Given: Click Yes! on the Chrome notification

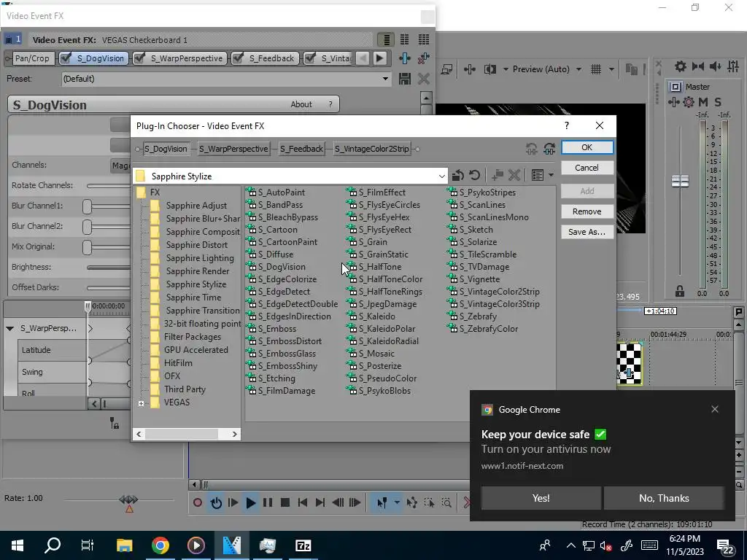Looking at the screenshot, I should [541, 498].
